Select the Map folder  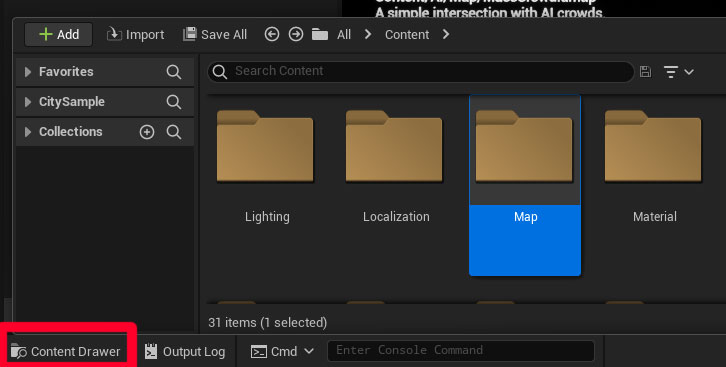[525, 185]
